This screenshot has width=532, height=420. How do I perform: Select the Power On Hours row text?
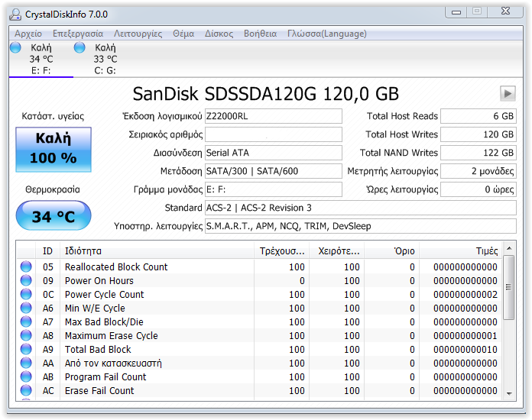pyautogui.click(x=99, y=281)
